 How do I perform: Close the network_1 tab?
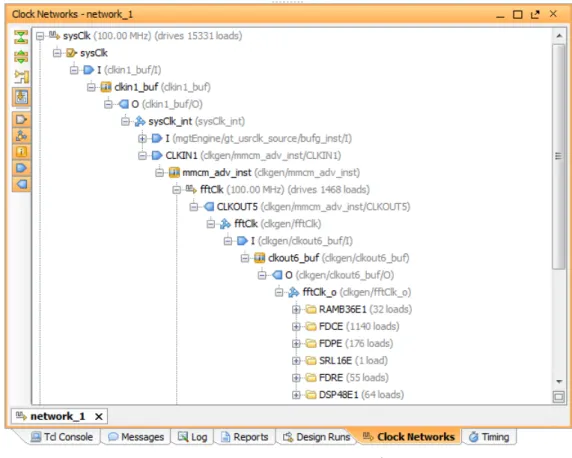coord(98,416)
